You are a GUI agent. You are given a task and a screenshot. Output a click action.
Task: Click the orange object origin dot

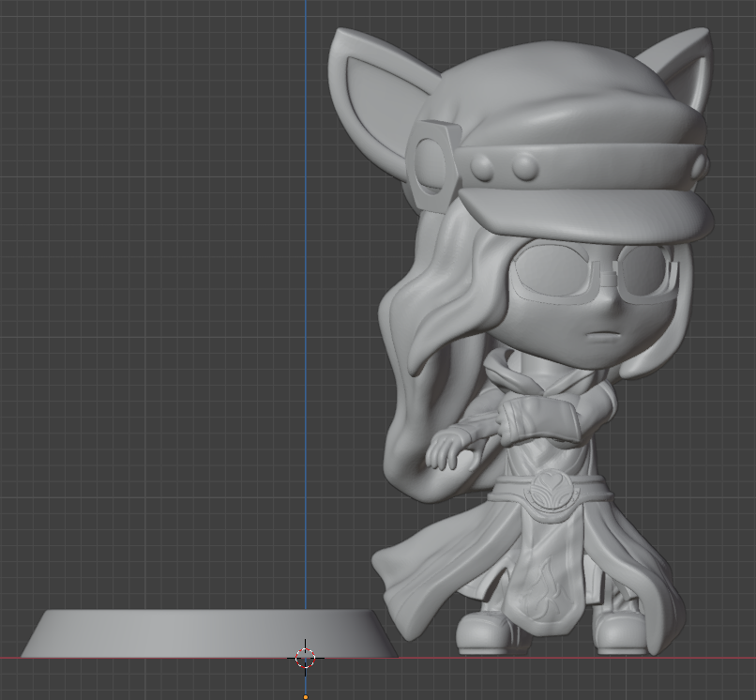click(x=305, y=697)
